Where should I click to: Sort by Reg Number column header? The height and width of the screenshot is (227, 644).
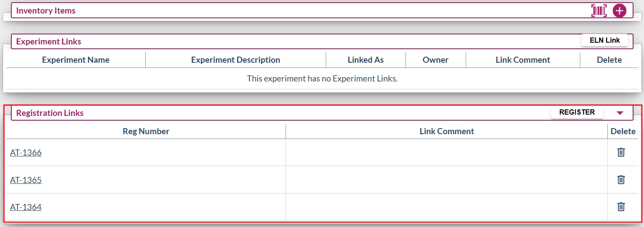pyautogui.click(x=146, y=131)
